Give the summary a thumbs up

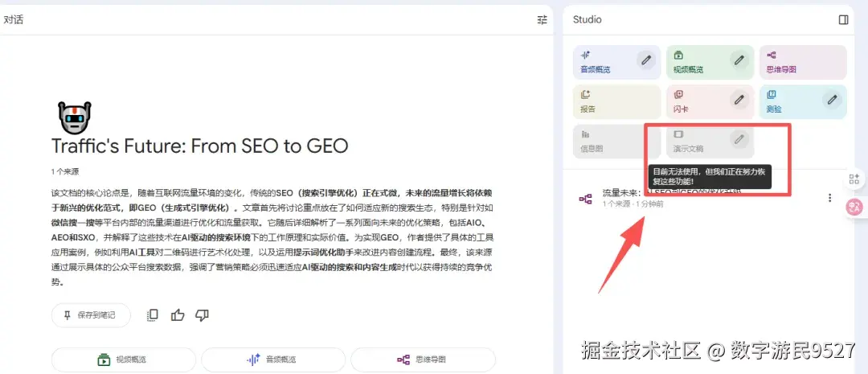178,315
